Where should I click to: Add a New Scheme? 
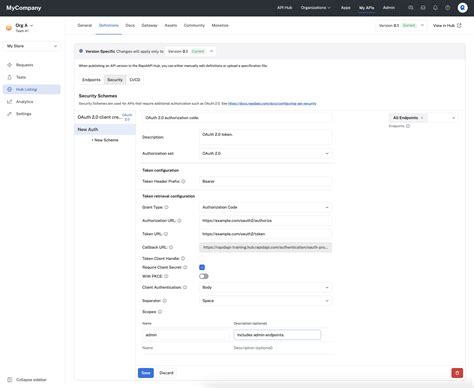point(105,140)
